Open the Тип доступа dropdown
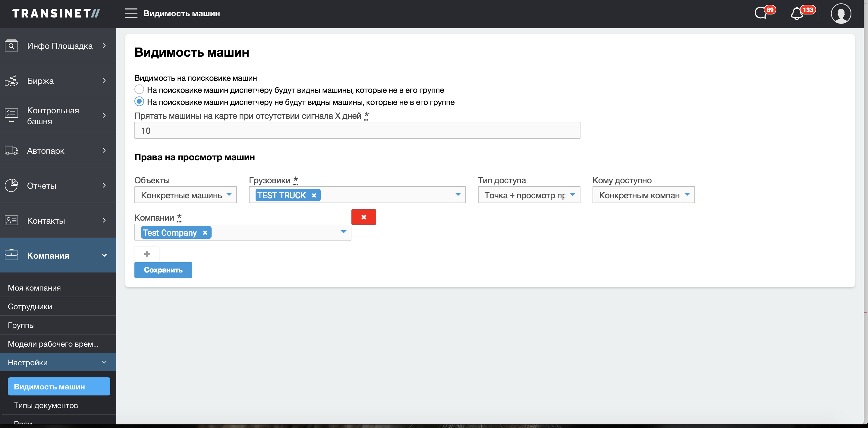Image resolution: width=868 pixels, height=428 pixels. (529, 195)
